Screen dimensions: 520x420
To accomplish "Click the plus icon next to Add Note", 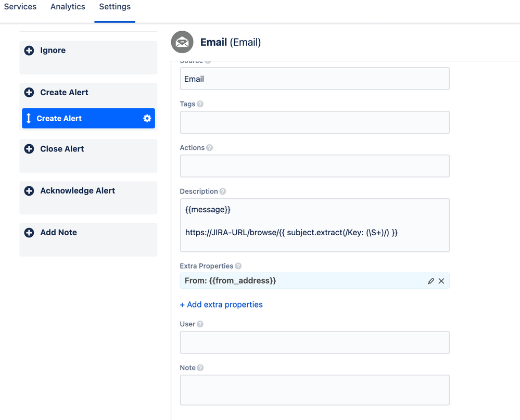I will pos(29,232).
